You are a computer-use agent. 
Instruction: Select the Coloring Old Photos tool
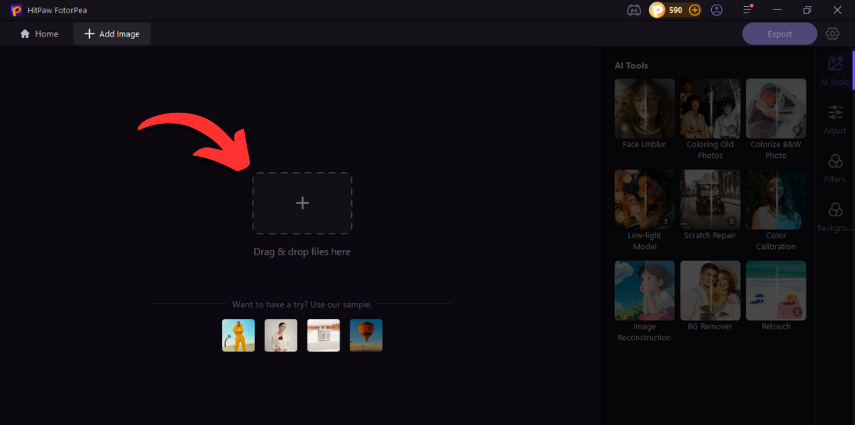tap(710, 119)
